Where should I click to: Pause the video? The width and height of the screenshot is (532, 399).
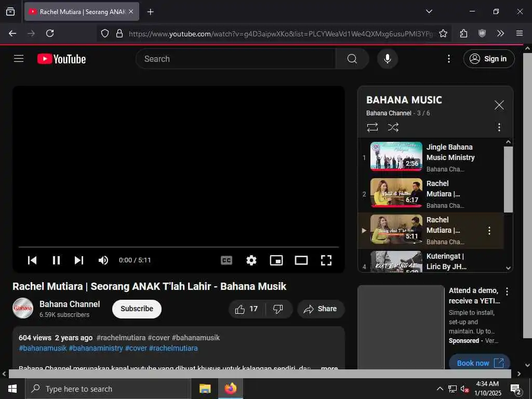click(x=56, y=260)
